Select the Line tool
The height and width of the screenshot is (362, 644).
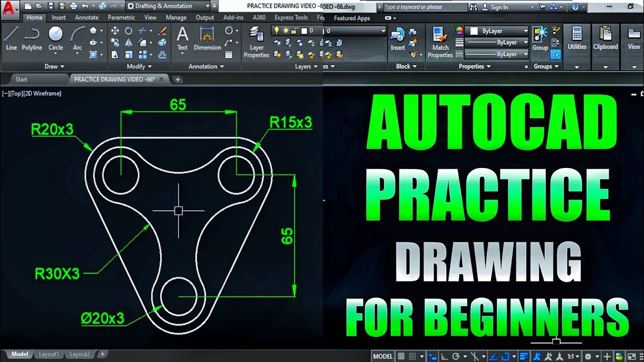click(11, 38)
